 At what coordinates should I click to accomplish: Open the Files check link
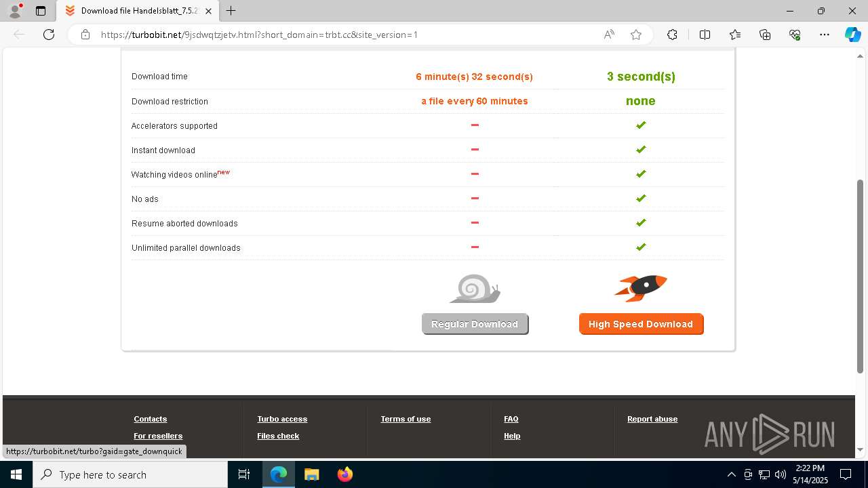click(278, 436)
